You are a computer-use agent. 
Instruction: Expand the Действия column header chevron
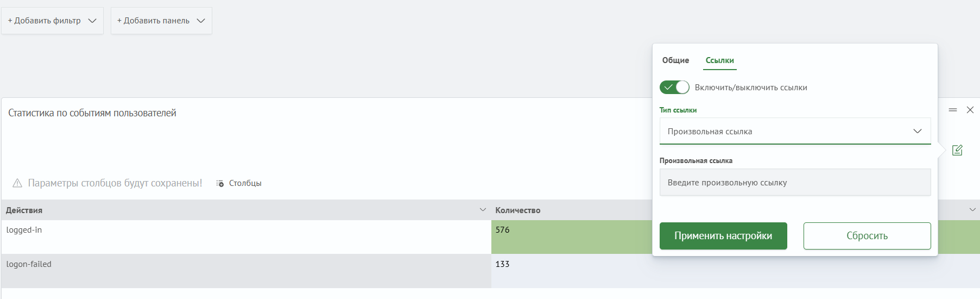pos(483,210)
